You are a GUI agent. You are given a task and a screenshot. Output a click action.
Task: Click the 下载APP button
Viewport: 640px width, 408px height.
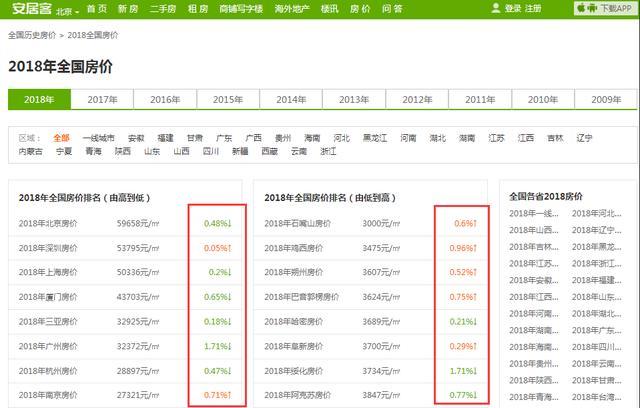coord(605,8)
